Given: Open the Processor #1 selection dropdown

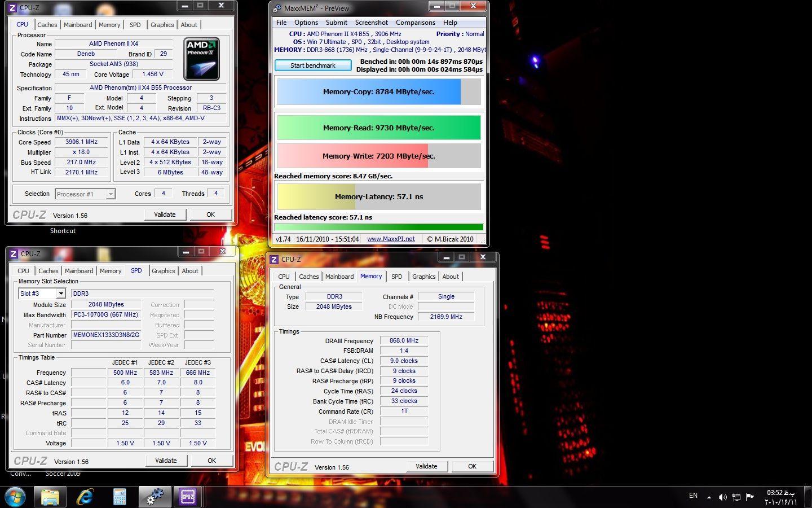Looking at the screenshot, I should (85, 194).
